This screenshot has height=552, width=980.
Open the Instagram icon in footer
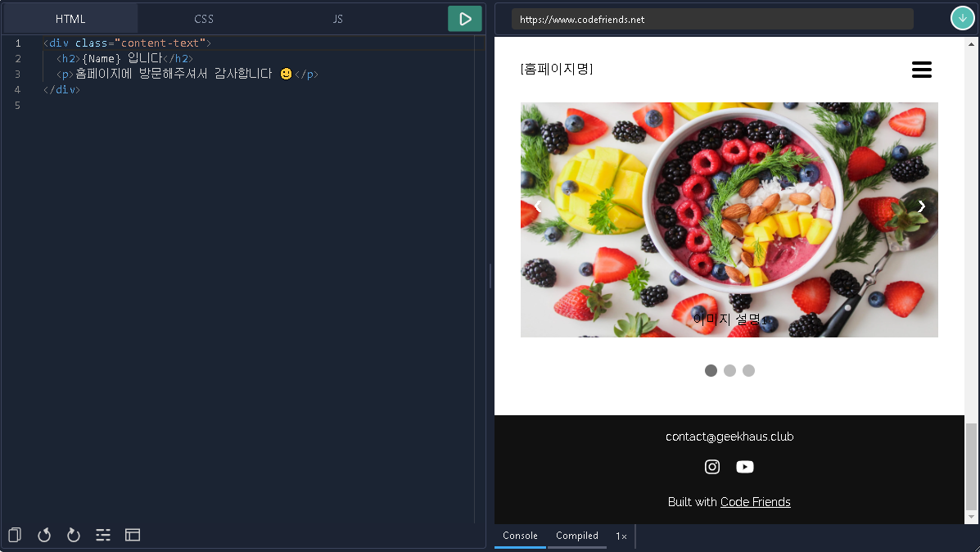coord(712,467)
